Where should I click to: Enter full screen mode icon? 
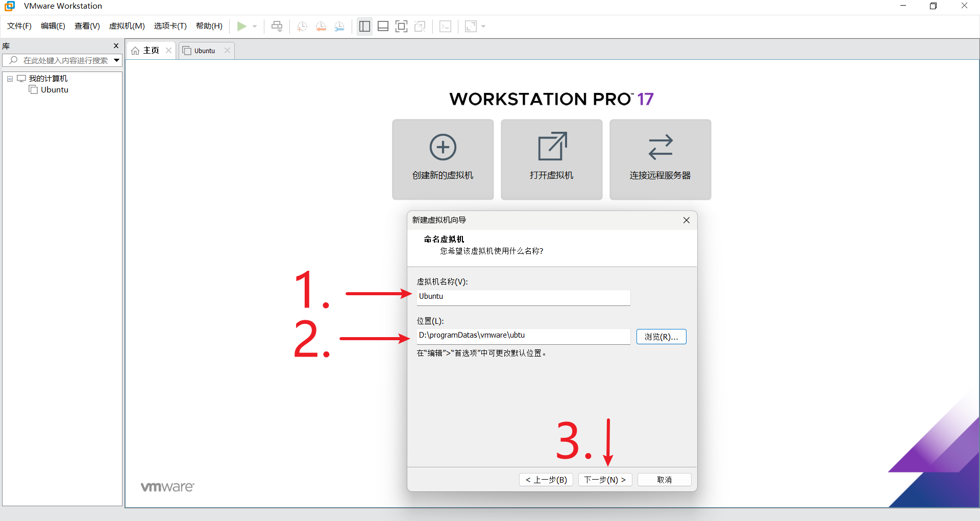[401, 26]
